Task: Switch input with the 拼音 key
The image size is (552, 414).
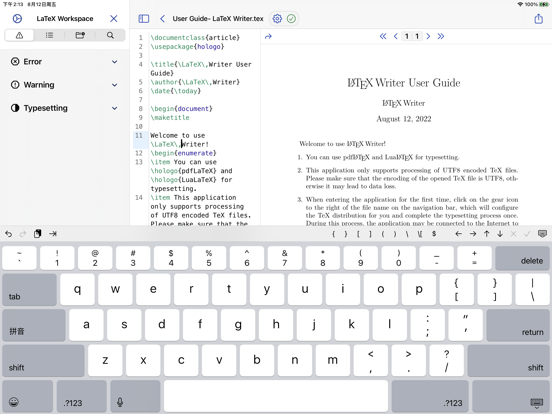Action: [x=34, y=325]
